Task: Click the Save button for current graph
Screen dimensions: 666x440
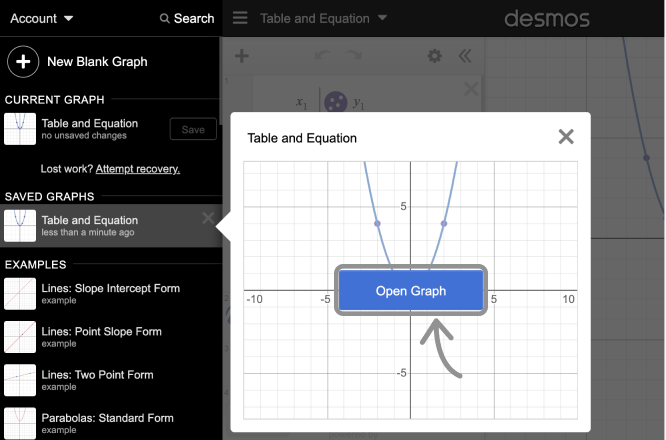Action: tap(193, 129)
